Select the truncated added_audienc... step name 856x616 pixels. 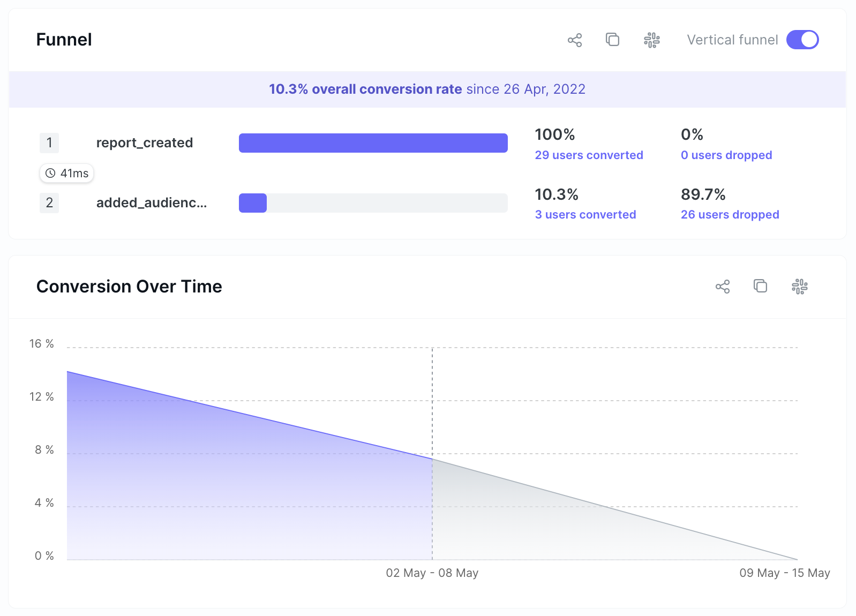coord(152,203)
